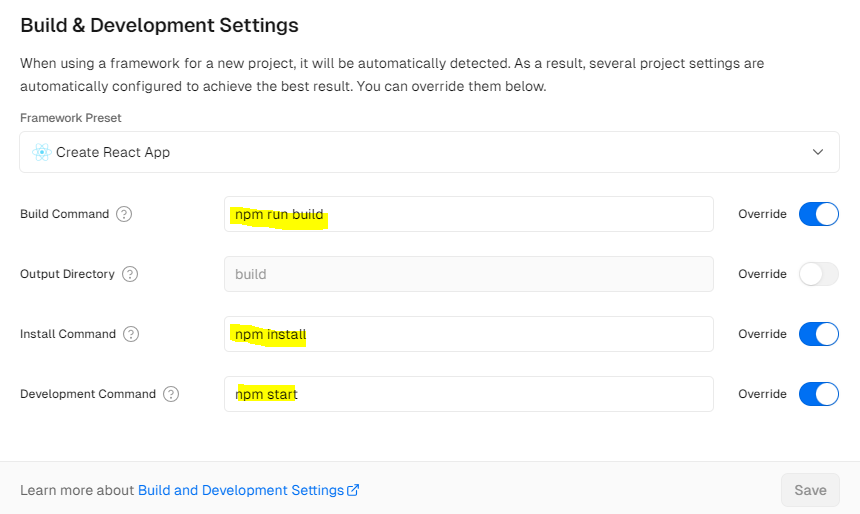
Task: Click external link icon after Build and Development Settings
Action: coord(353,490)
